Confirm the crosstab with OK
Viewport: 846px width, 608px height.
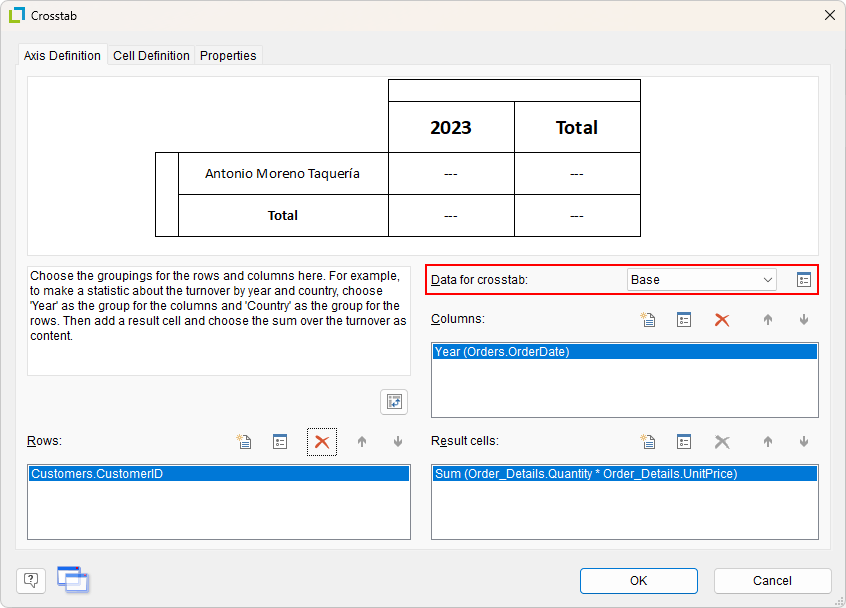pos(638,581)
